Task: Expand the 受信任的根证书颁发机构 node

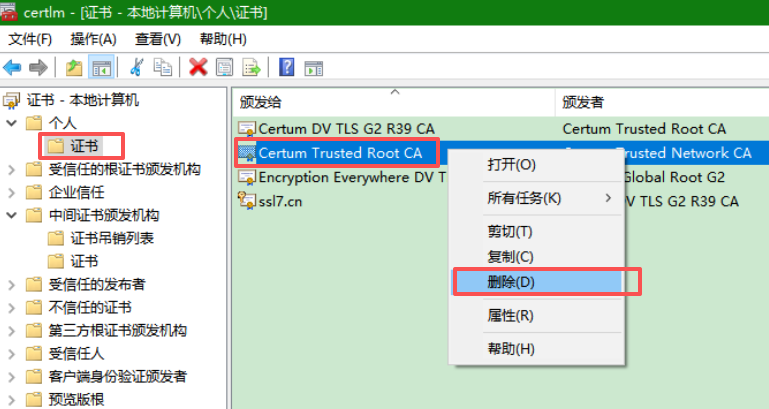Action: click(x=12, y=169)
